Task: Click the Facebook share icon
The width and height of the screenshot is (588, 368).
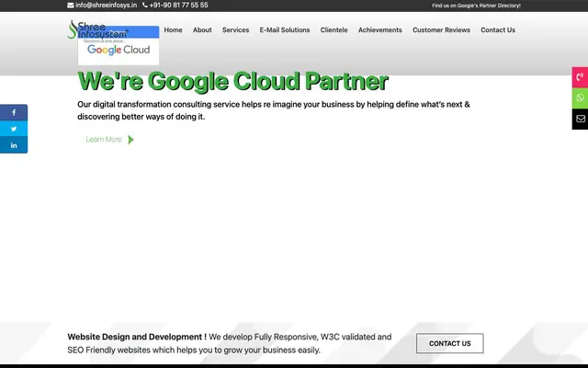Action: [14, 112]
